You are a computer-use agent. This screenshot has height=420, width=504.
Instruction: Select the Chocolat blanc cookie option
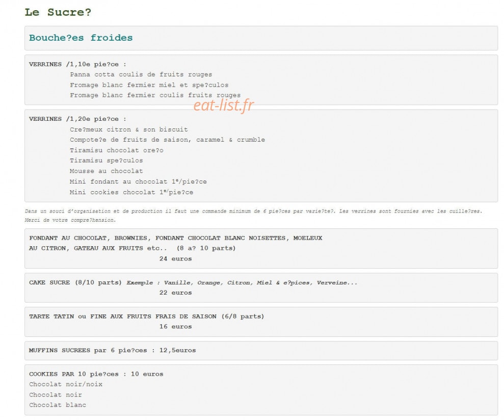tap(58, 405)
